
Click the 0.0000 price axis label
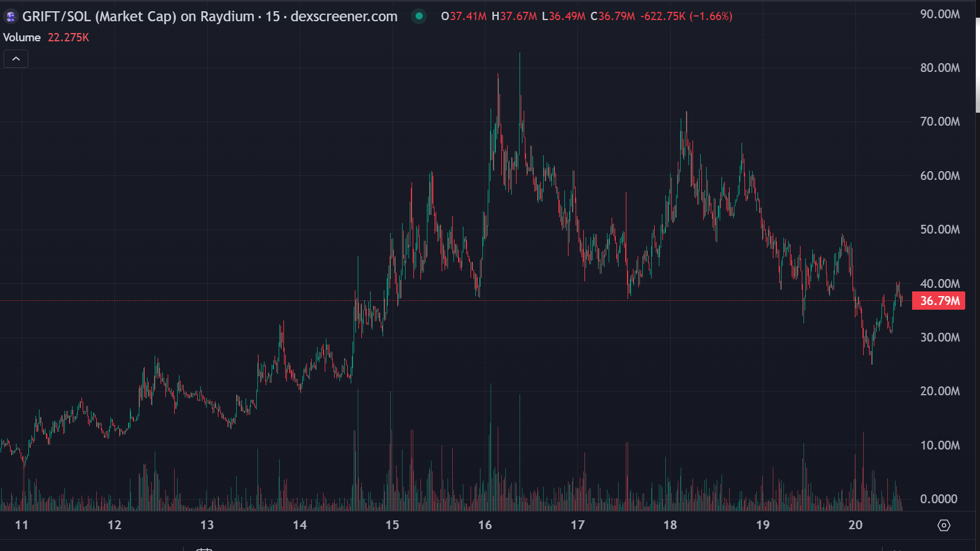tap(939, 499)
